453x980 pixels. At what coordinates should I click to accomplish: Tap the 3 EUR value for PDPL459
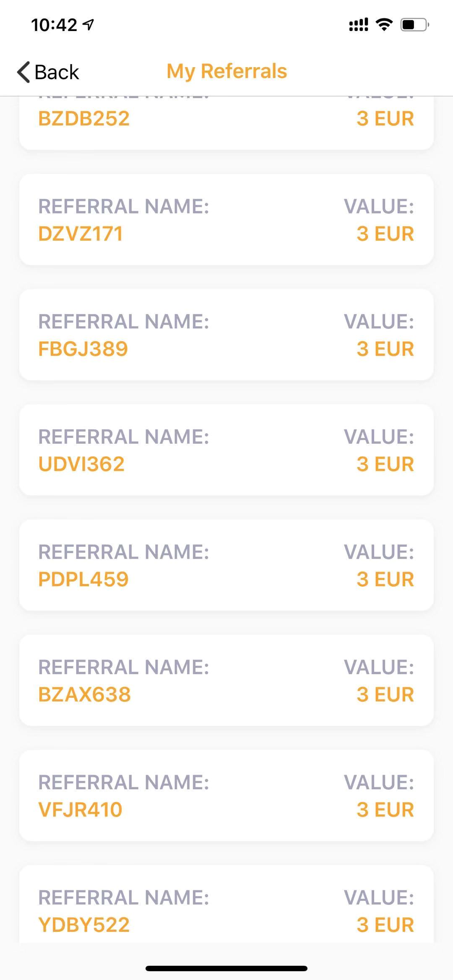(385, 580)
